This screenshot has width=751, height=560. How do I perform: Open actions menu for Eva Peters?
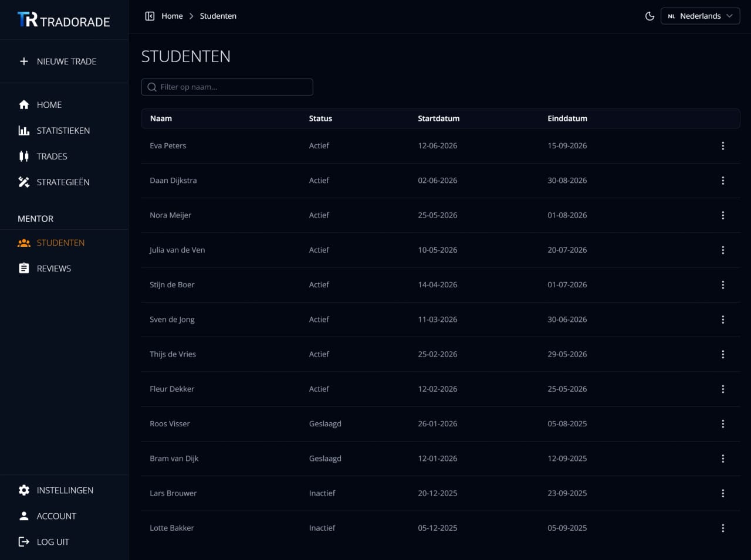(722, 145)
